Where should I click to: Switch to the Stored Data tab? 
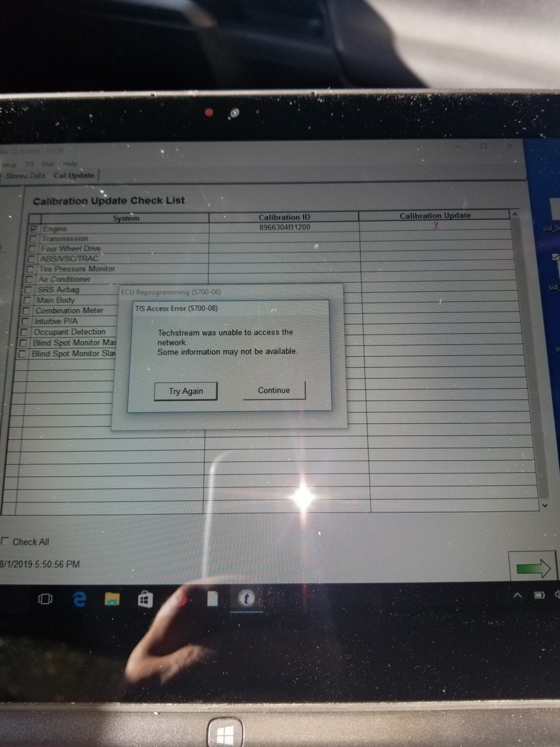25,176
